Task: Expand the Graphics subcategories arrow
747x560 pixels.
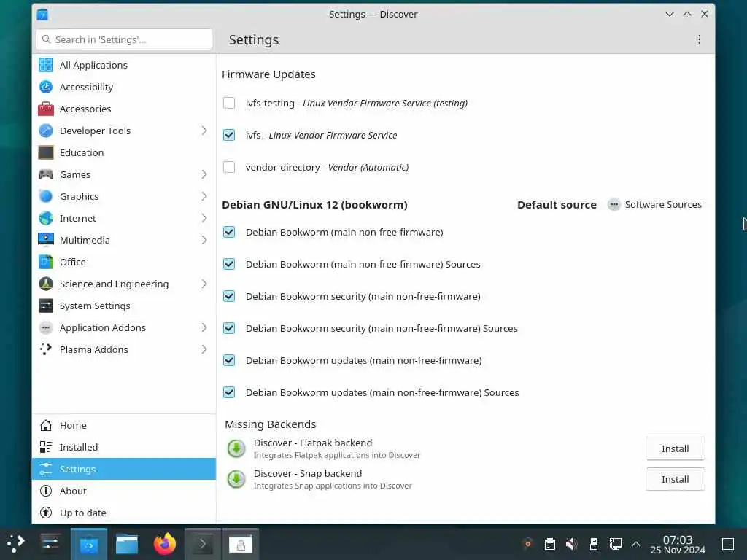Action: click(204, 196)
